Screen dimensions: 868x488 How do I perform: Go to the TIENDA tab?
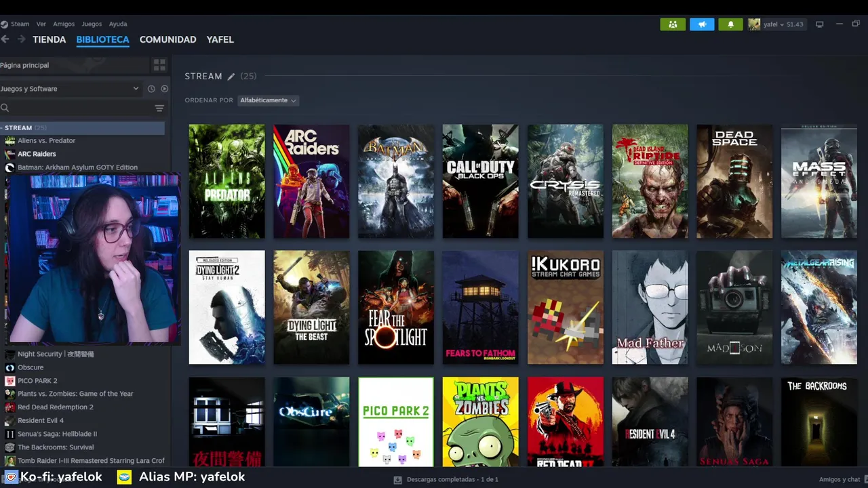point(50,39)
